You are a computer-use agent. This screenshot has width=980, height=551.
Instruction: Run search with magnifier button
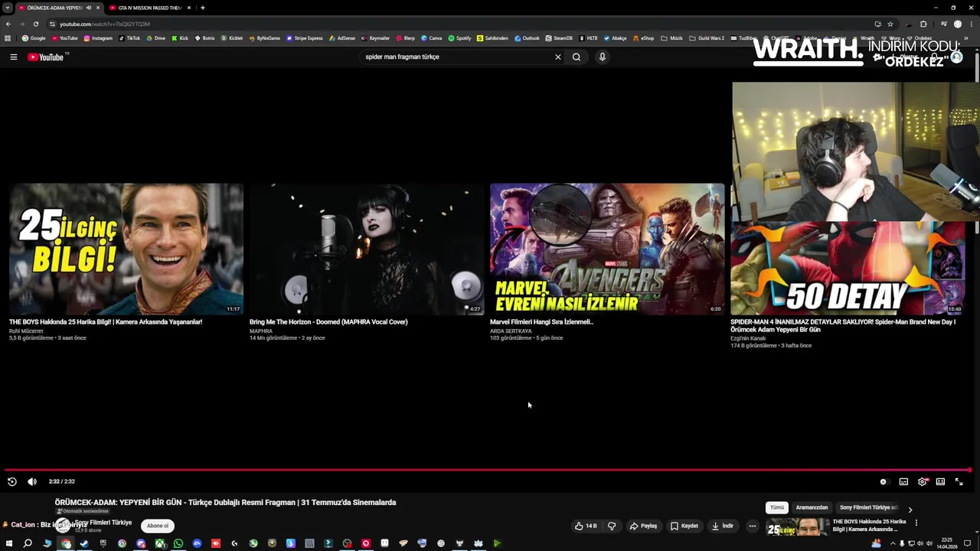577,57
